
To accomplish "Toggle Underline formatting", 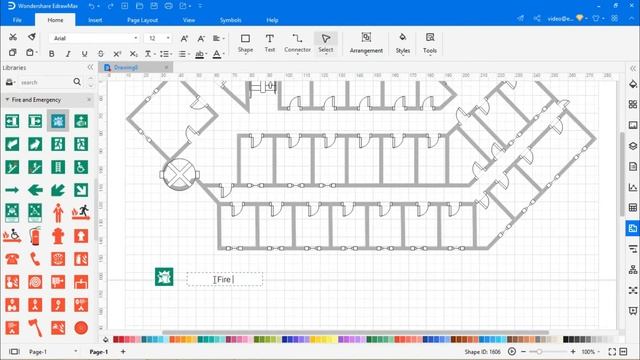I will (x=84, y=53).
